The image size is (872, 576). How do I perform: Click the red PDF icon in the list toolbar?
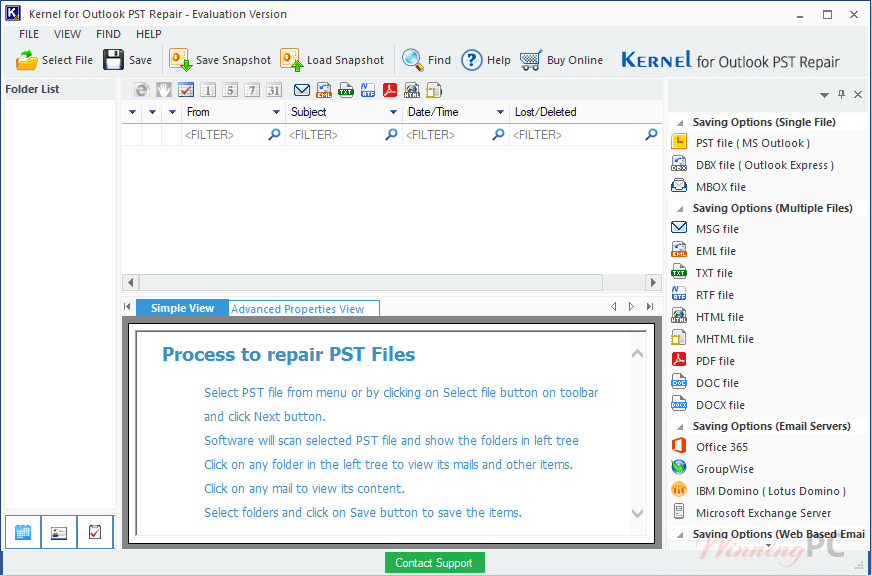(390, 90)
